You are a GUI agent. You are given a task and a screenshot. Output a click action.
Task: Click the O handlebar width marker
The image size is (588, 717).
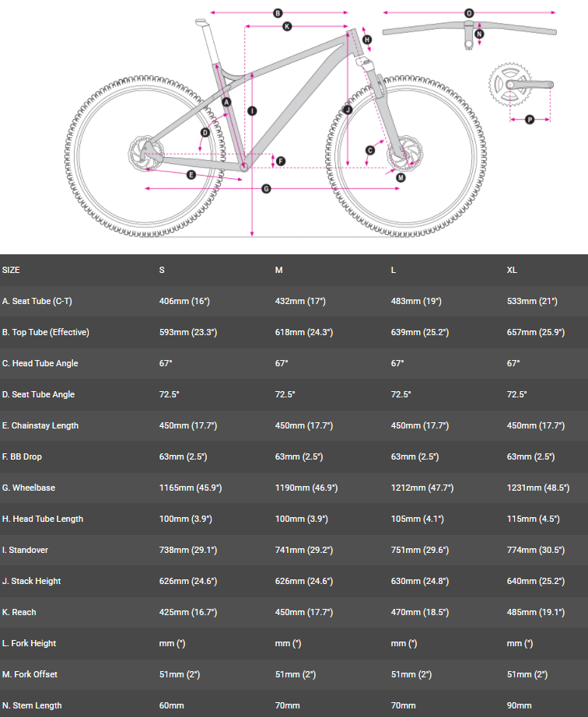tap(469, 13)
